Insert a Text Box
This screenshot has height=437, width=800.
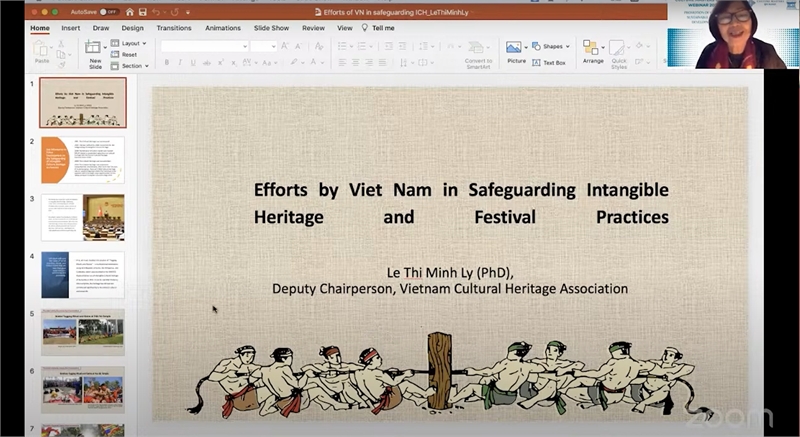click(x=549, y=63)
